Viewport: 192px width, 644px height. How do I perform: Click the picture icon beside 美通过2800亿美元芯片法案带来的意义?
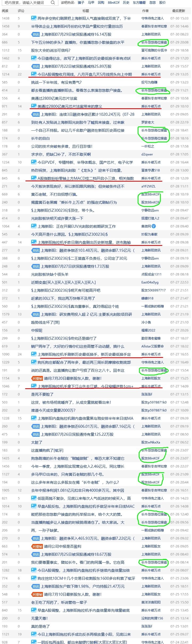(34, 106)
